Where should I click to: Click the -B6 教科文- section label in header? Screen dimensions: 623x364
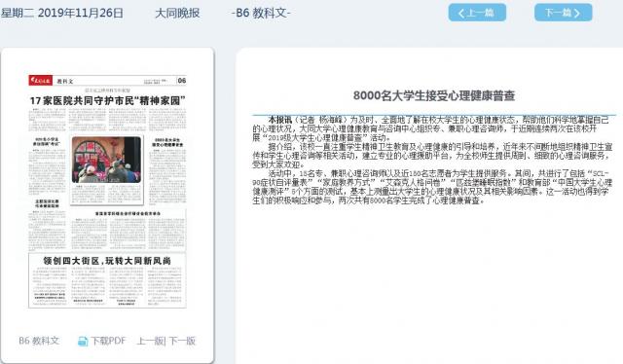261,13
